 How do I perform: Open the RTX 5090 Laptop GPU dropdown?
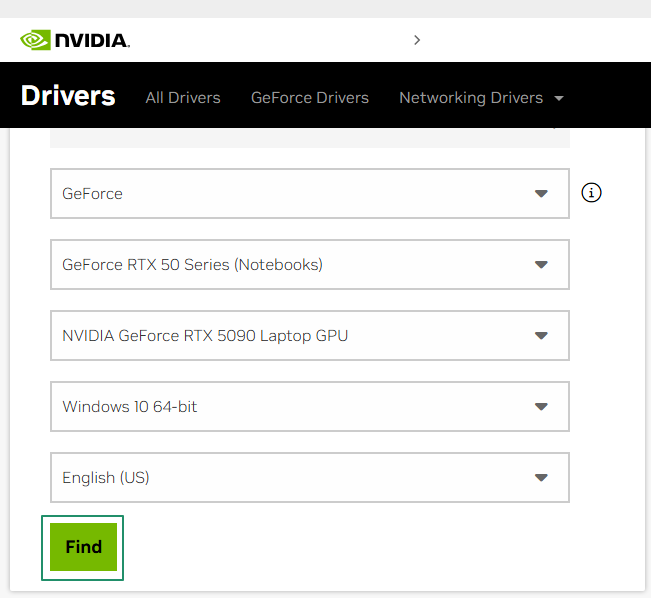(310, 336)
